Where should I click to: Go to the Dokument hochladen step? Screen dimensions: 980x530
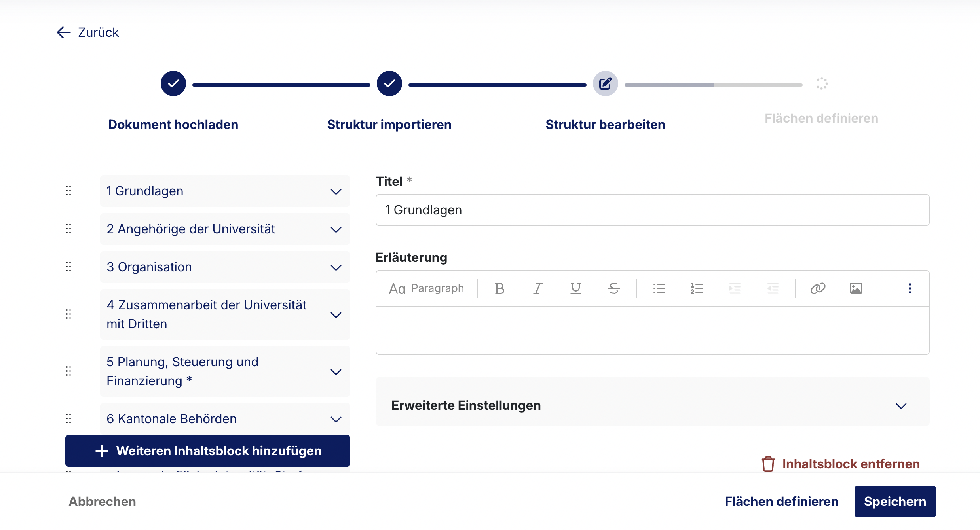(x=173, y=83)
